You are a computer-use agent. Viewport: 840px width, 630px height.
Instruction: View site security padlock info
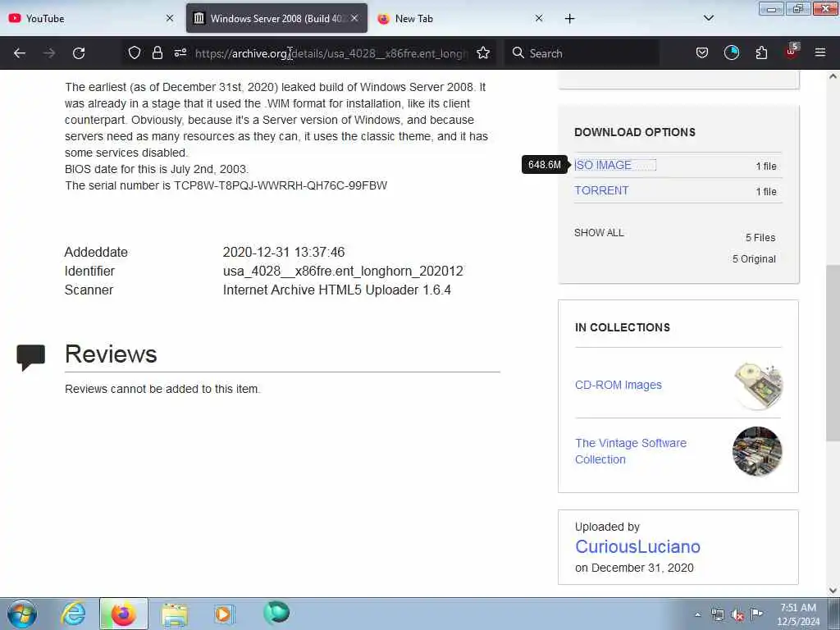coord(157,53)
